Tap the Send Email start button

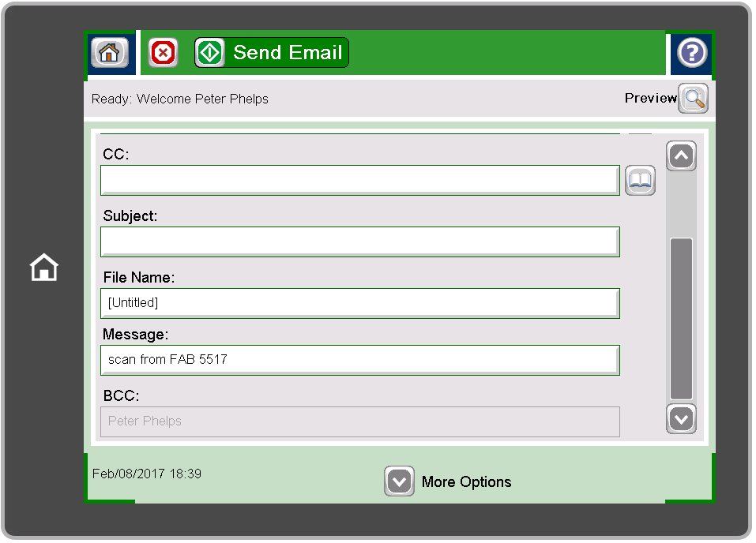(272, 53)
